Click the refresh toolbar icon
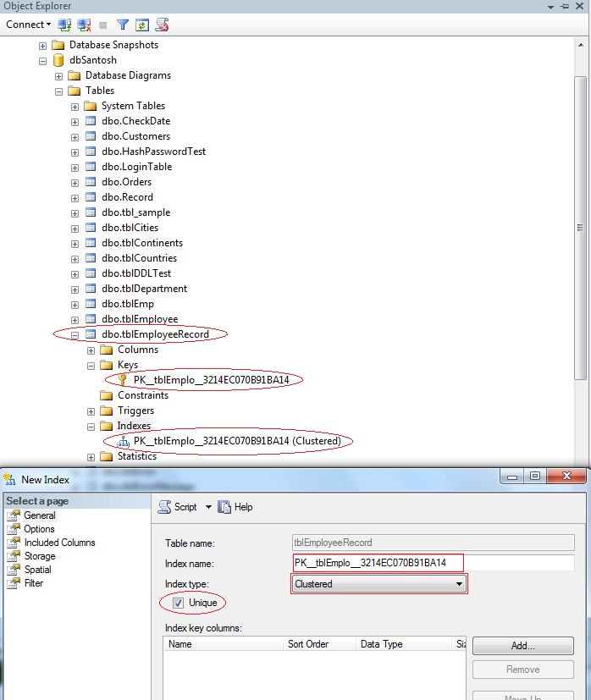This screenshot has width=591, height=700. point(142,25)
